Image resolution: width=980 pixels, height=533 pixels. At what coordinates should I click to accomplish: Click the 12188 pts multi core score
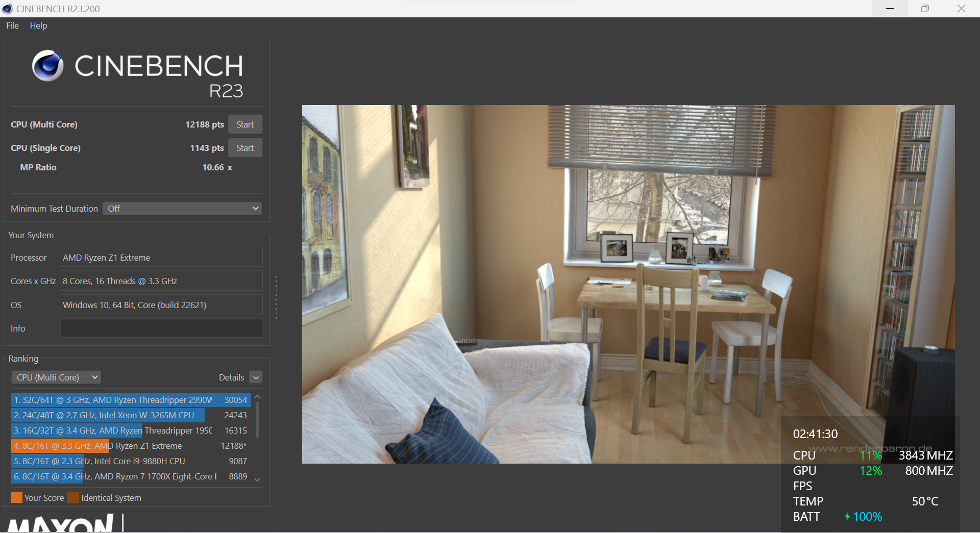[x=205, y=124]
